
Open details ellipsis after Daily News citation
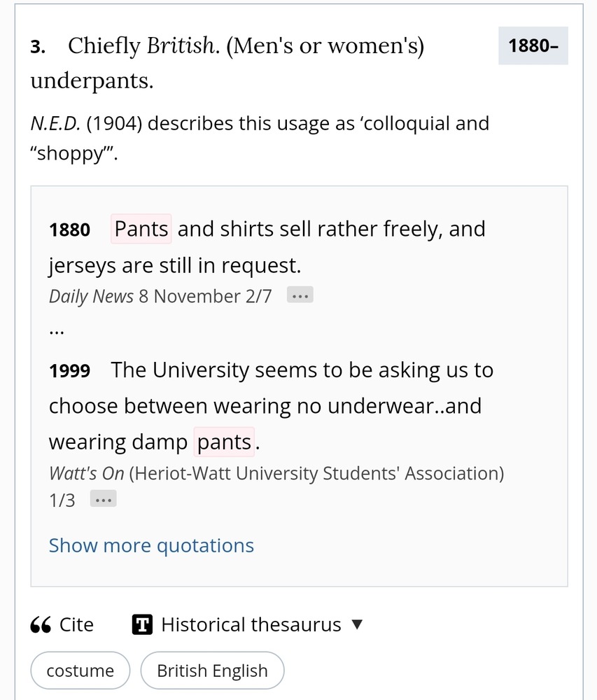click(300, 296)
